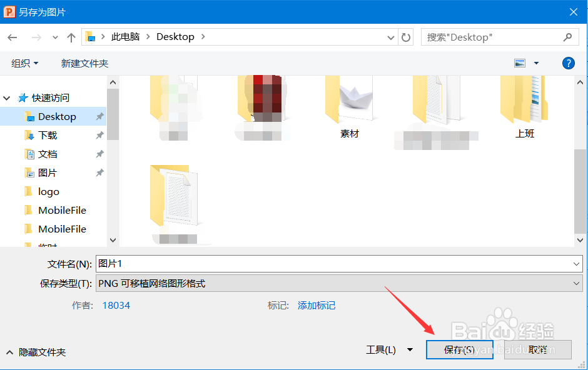Click the change view icon near top right
This screenshot has height=370, width=588.
(520, 62)
